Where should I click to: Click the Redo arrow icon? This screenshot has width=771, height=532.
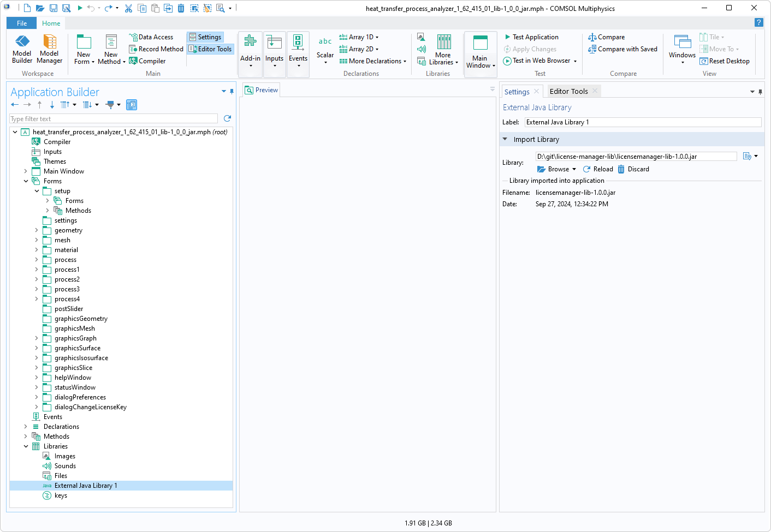click(108, 8)
